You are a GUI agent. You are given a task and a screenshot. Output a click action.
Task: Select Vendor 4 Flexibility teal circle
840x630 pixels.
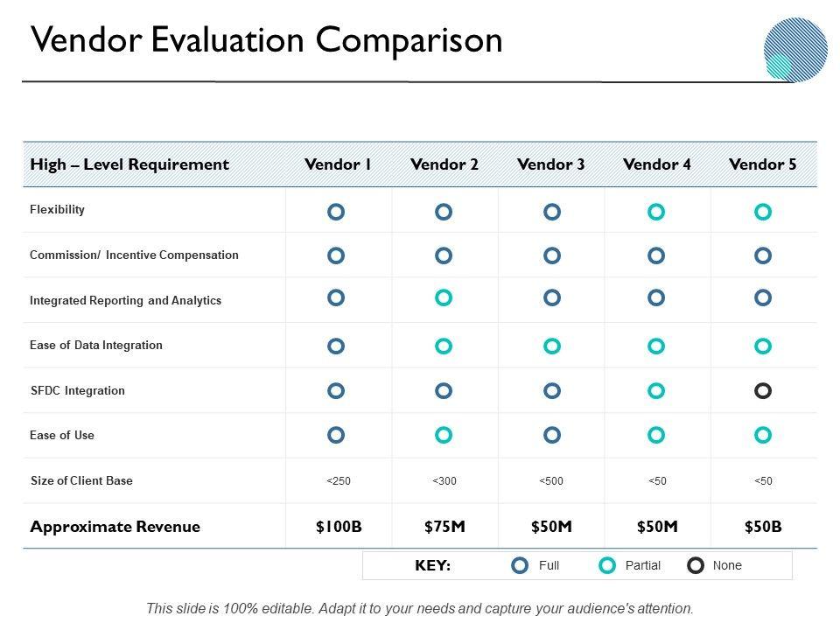click(x=656, y=212)
